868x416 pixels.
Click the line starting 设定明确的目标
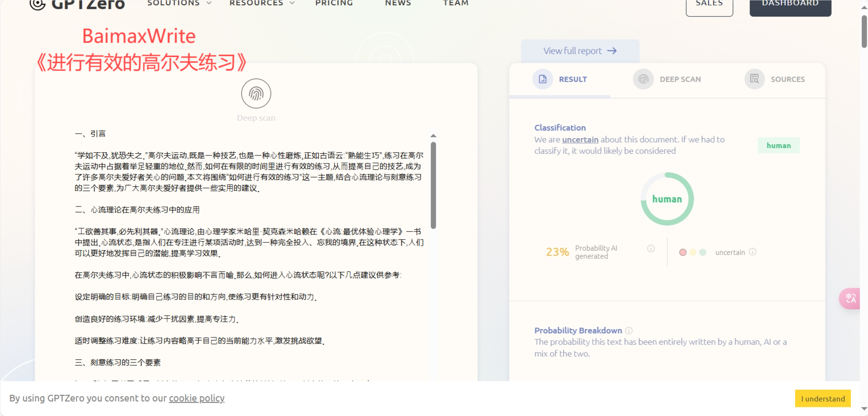point(196,297)
